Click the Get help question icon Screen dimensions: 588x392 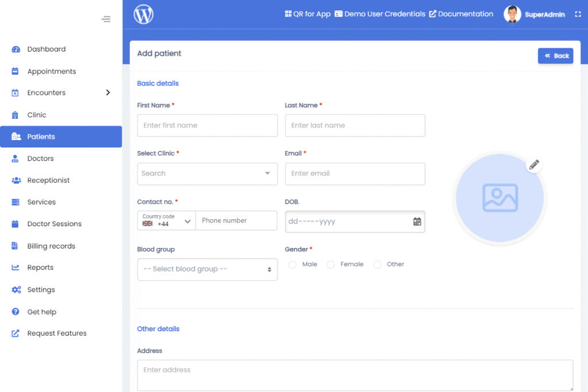16,312
